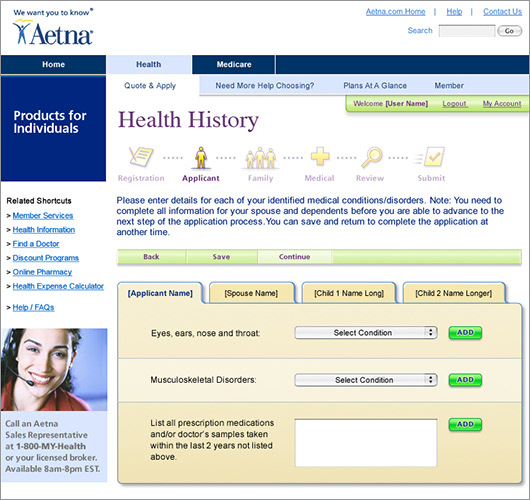Select the Applicant person icon

201,158
